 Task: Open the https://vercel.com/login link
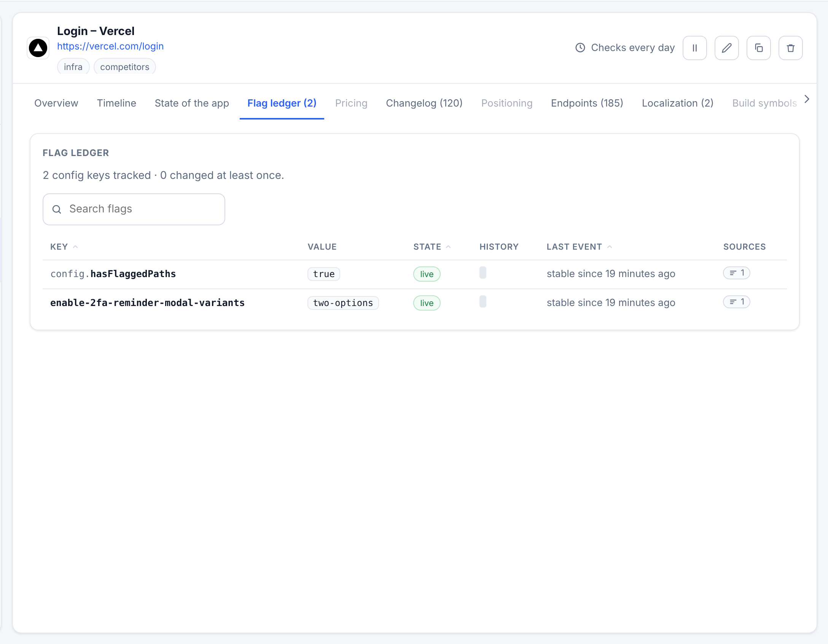[110, 46]
